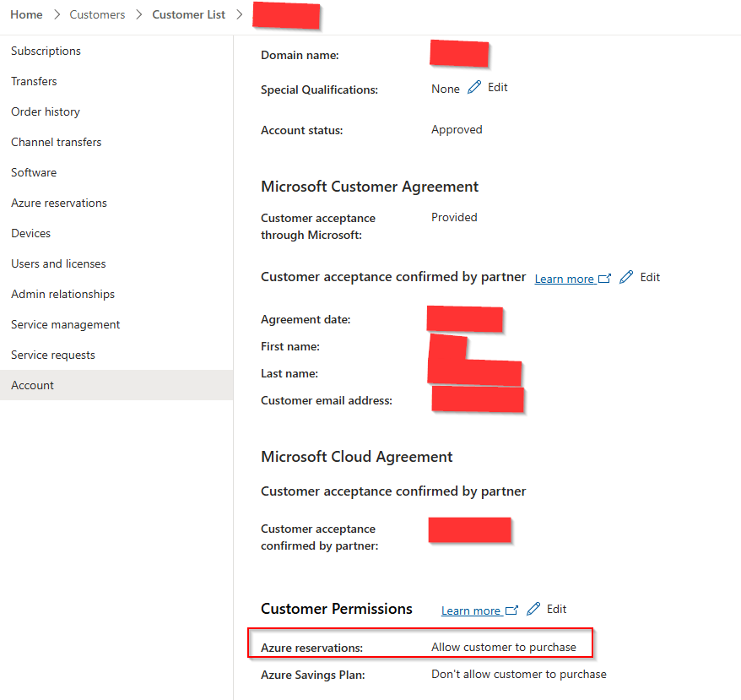Go to Home in the breadcrumb

(x=26, y=14)
